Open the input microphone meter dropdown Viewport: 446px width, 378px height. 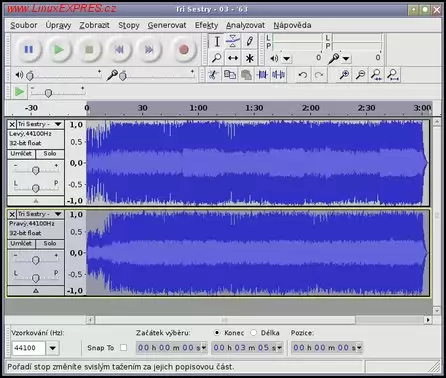[346, 59]
